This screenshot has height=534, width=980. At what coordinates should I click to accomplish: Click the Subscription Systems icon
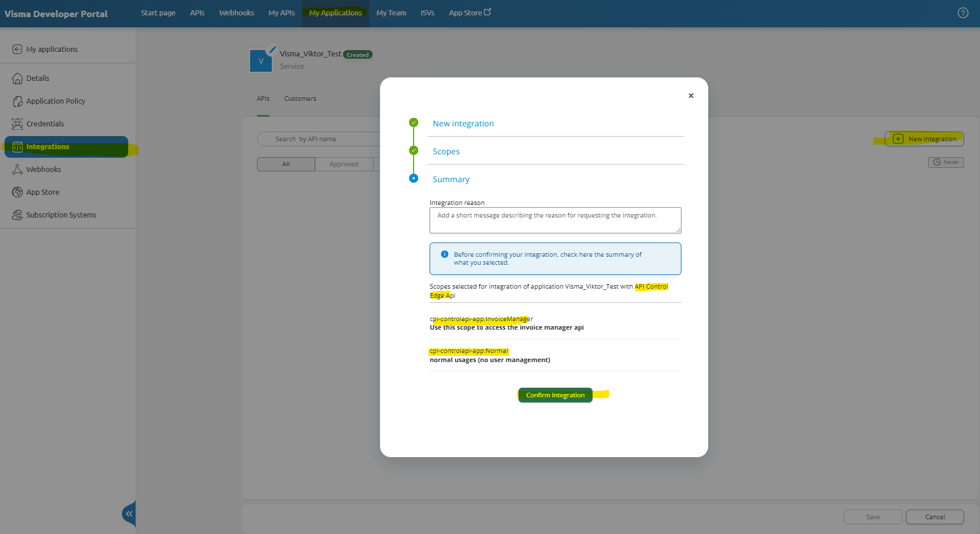17,215
